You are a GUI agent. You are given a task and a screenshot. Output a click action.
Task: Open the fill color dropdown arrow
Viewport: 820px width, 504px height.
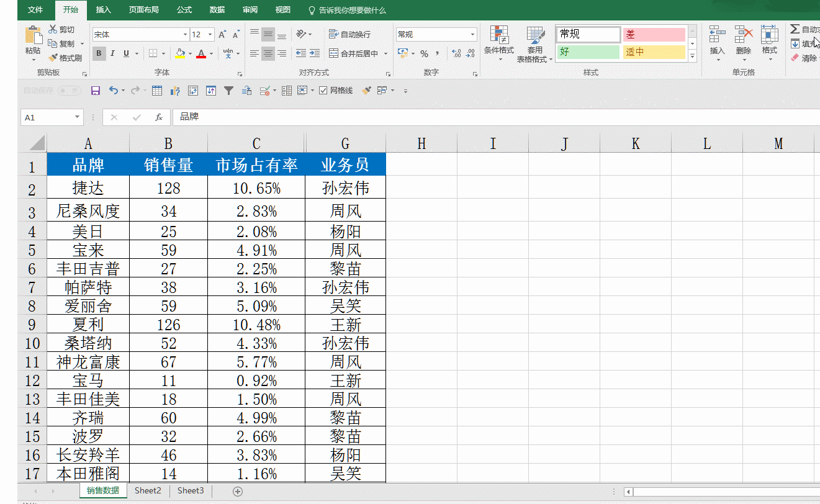189,54
